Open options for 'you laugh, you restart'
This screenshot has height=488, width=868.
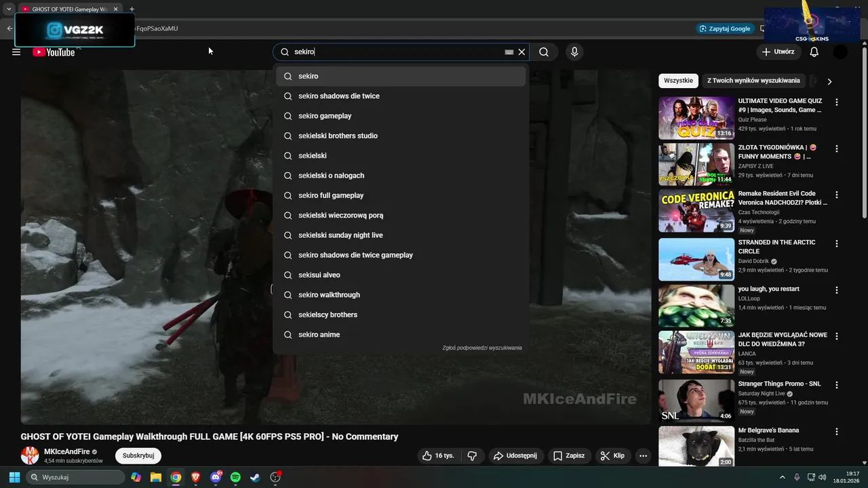pos(837,290)
